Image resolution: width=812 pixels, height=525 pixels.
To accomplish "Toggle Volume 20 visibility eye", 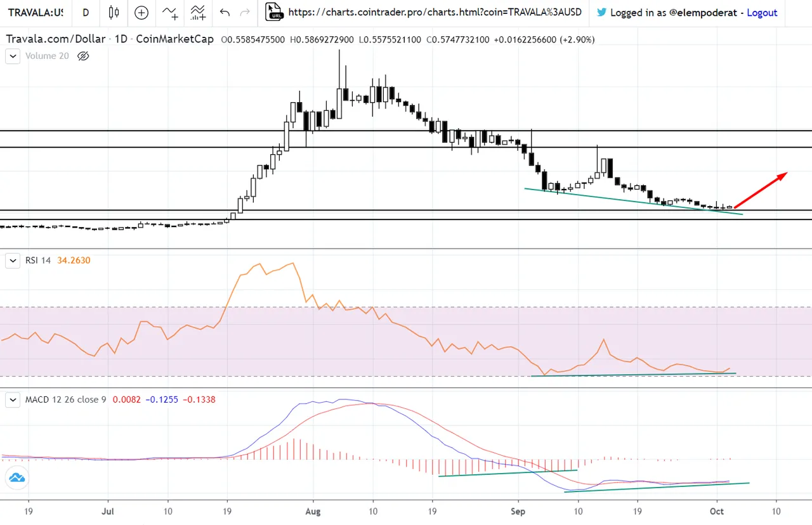I will click(83, 56).
